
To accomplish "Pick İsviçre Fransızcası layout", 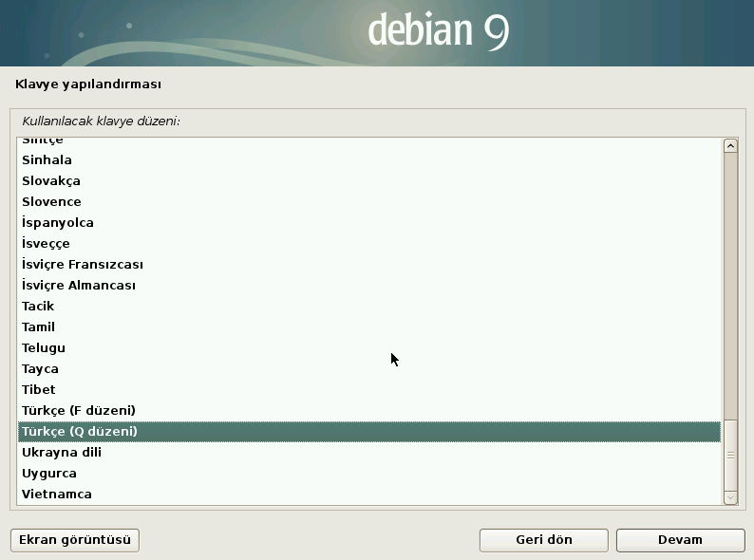I will (x=369, y=265).
